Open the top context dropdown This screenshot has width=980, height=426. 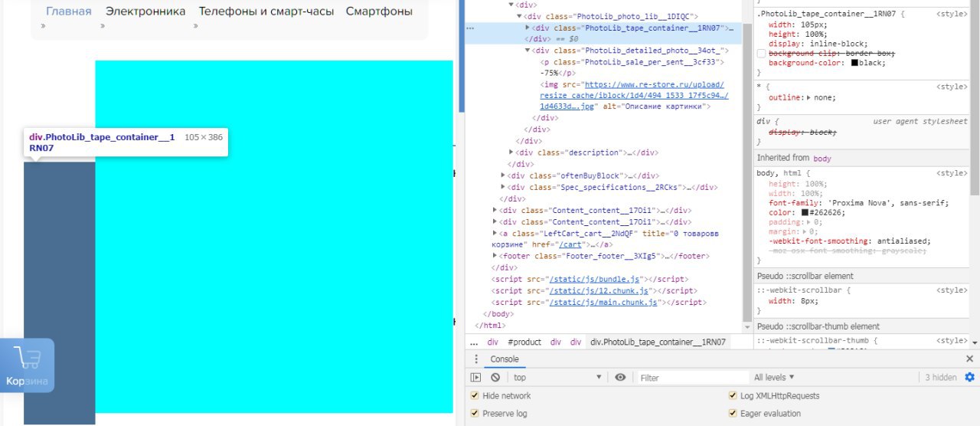click(557, 378)
